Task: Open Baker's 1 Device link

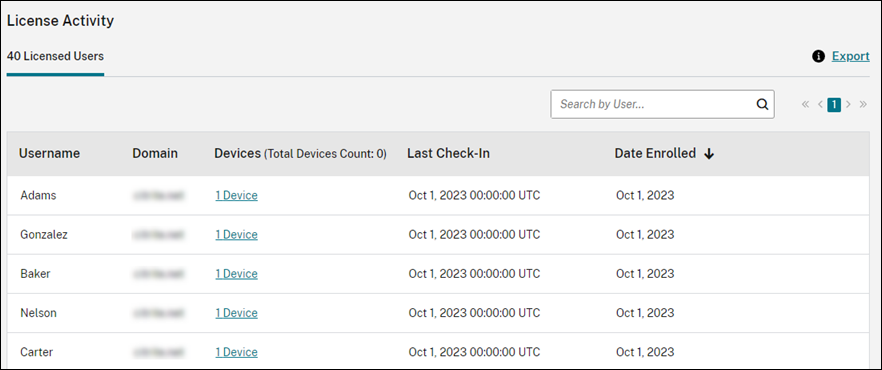Action: tap(236, 274)
